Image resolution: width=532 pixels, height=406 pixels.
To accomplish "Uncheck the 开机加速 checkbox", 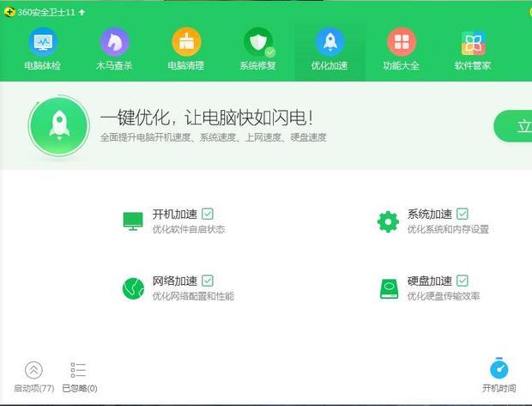I will [x=208, y=214].
